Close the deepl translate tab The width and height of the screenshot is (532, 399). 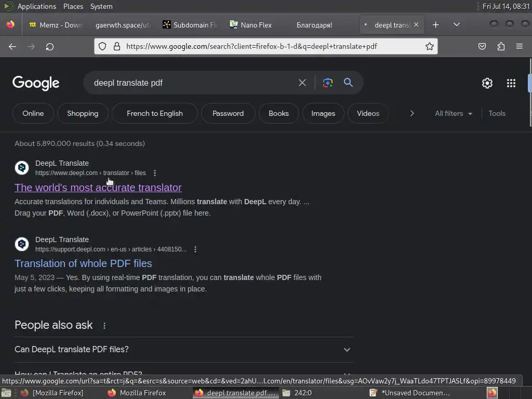(416, 25)
